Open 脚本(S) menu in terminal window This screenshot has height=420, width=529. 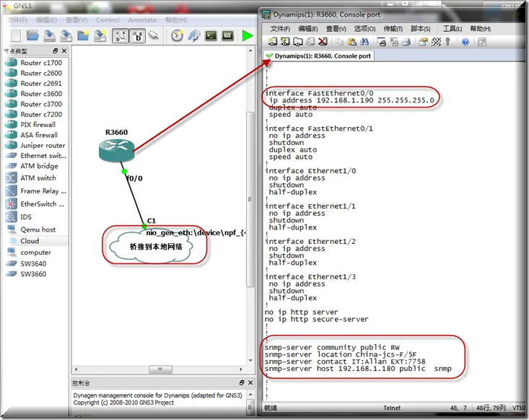[420, 29]
